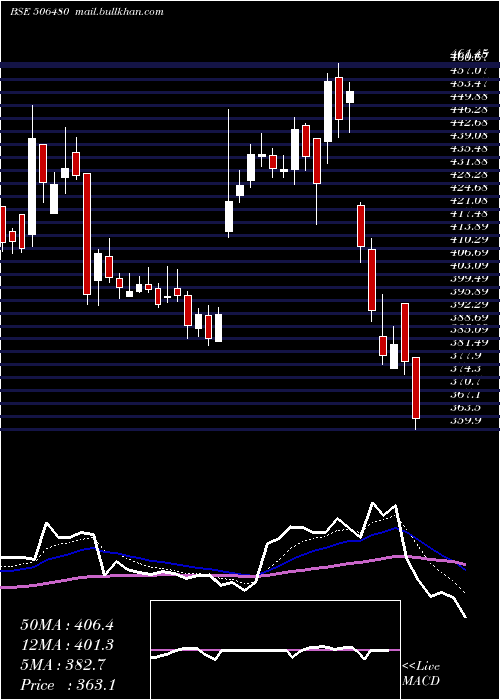Click the <<Live MACD label

[x=421, y=673]
